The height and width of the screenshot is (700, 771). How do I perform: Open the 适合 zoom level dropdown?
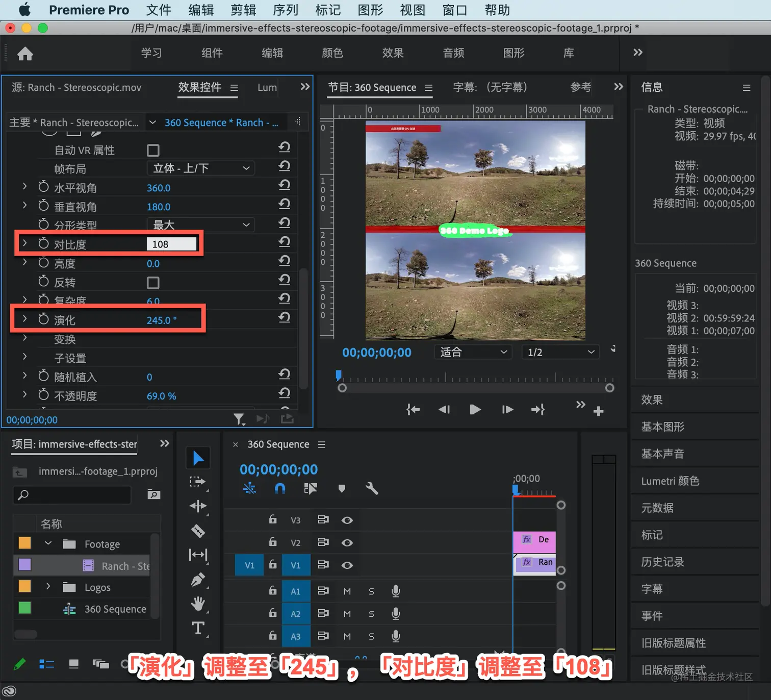[x=473, y=352]
